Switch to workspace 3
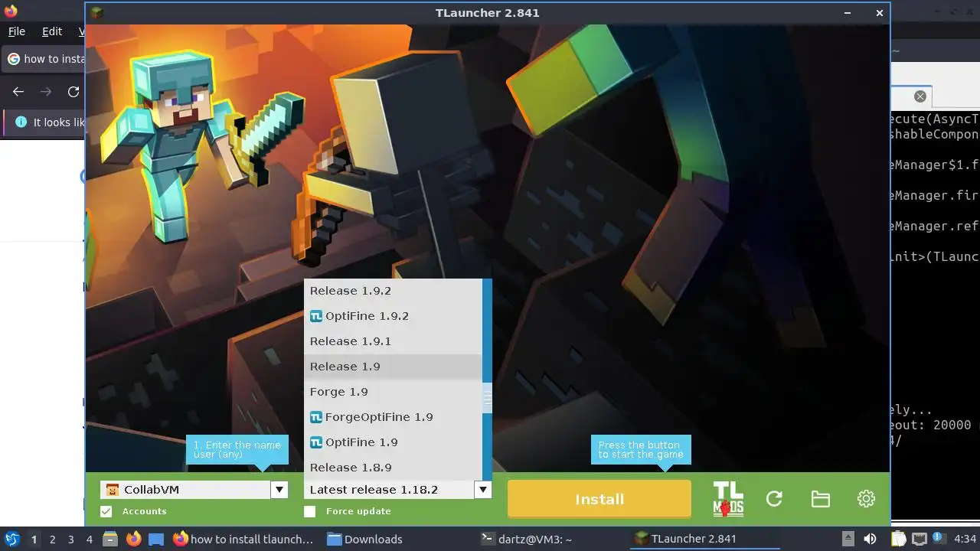The image size is (980, 551). click(x=70, y=539)
